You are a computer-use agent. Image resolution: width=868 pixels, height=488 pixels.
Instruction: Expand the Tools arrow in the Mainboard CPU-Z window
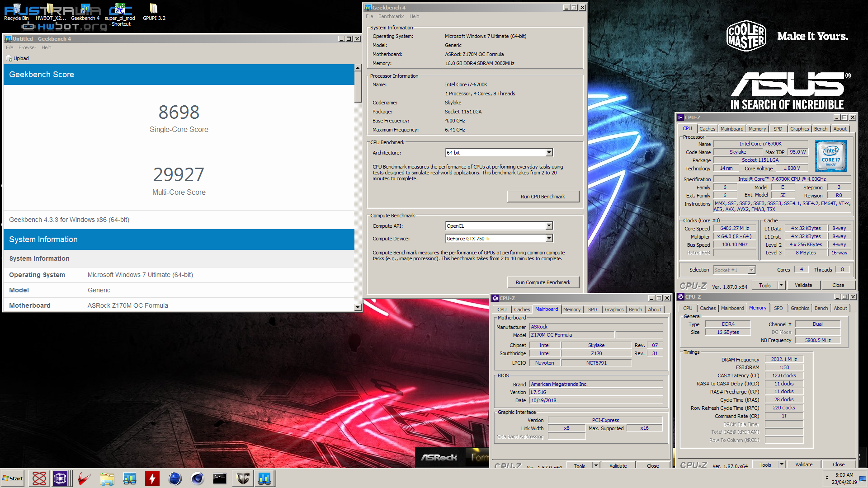coord(596,465)
